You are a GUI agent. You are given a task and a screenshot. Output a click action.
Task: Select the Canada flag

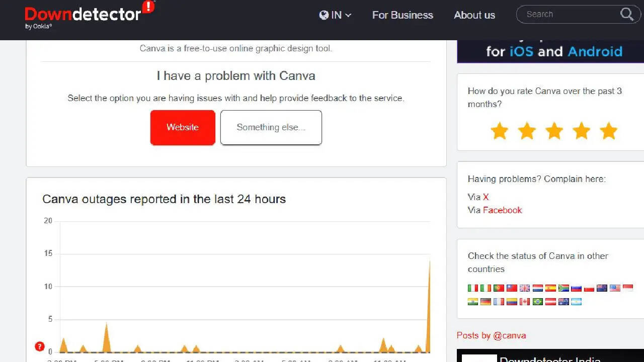[x=525, y=302]
